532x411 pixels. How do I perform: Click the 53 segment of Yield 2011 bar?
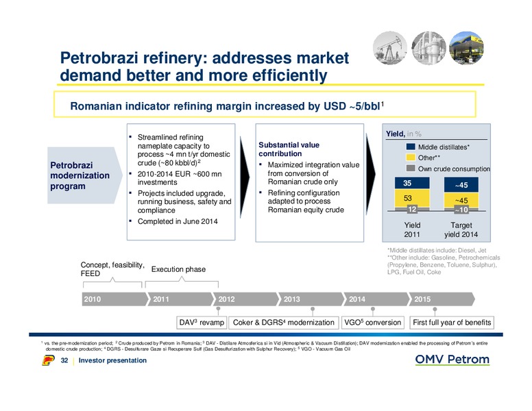click(412, 199)
